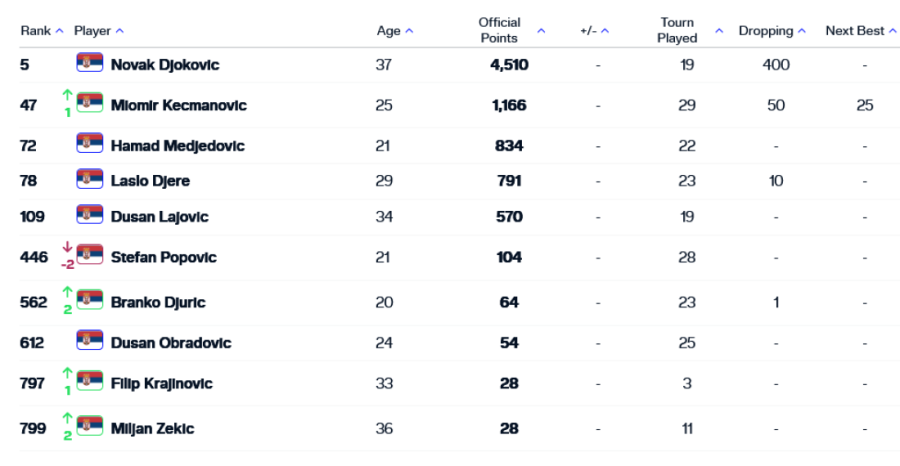
Task: Click the flag icon next to Miomir Kecmanovic
Action: click(x=90, y=104)
